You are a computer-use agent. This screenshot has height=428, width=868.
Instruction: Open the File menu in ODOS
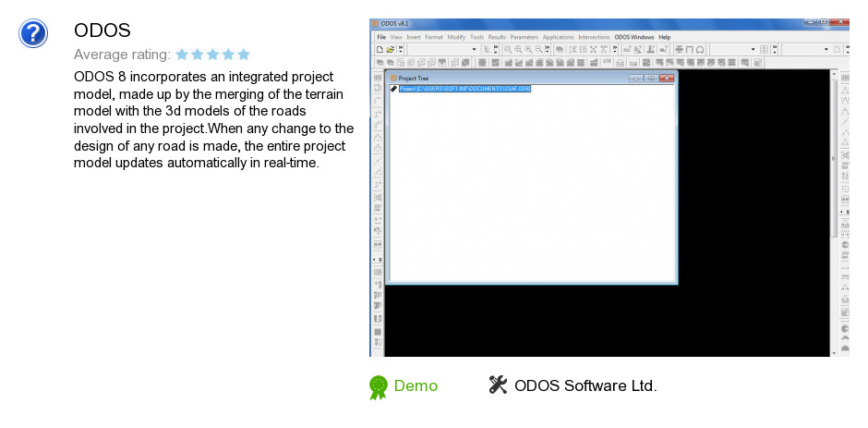pos(381,37)
